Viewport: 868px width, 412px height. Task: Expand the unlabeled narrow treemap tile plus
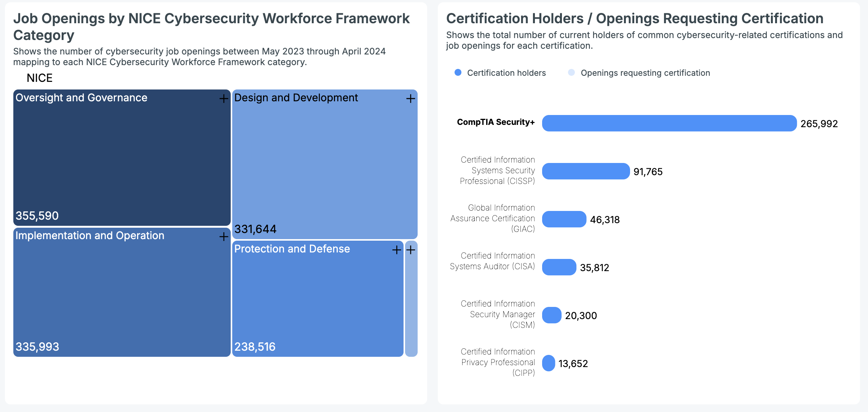point(410,250)
